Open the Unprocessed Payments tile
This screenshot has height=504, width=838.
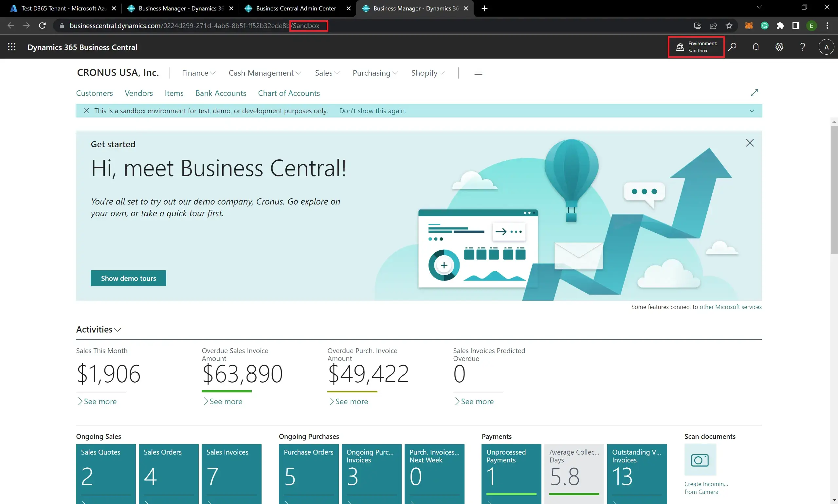(511, 474)
